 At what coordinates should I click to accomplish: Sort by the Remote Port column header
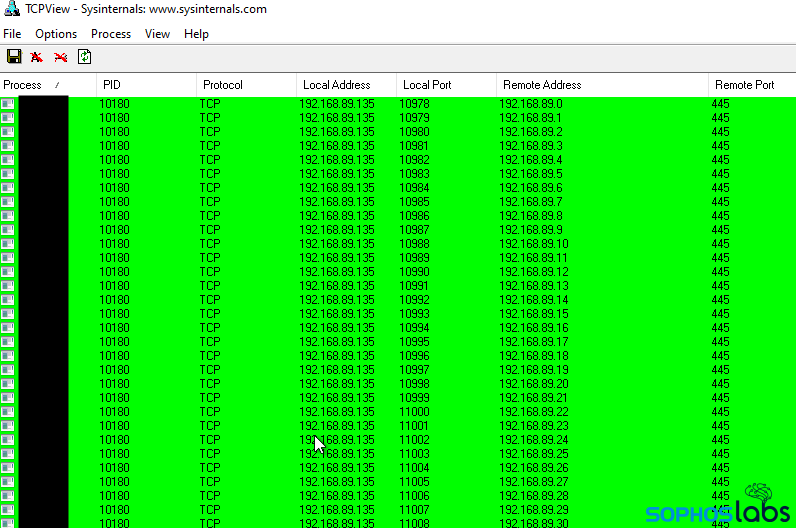(752, 85)
